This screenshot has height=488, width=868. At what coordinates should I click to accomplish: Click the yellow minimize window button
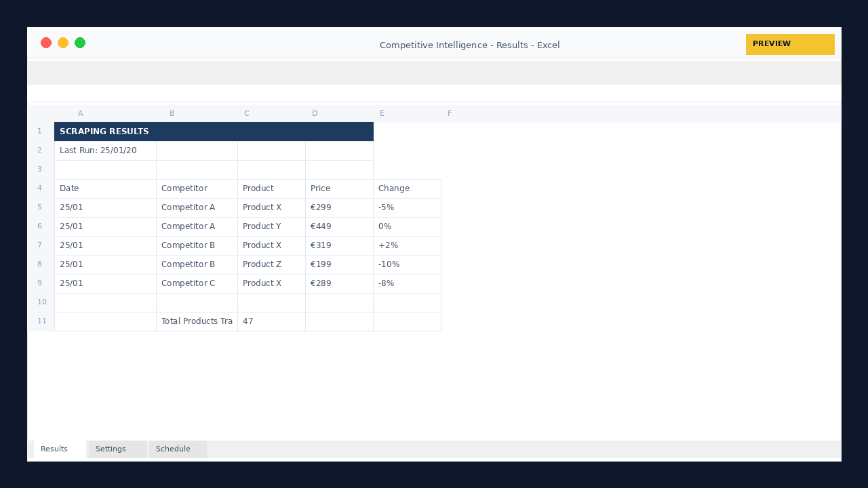pyautogui.click(x=63, y=43)
